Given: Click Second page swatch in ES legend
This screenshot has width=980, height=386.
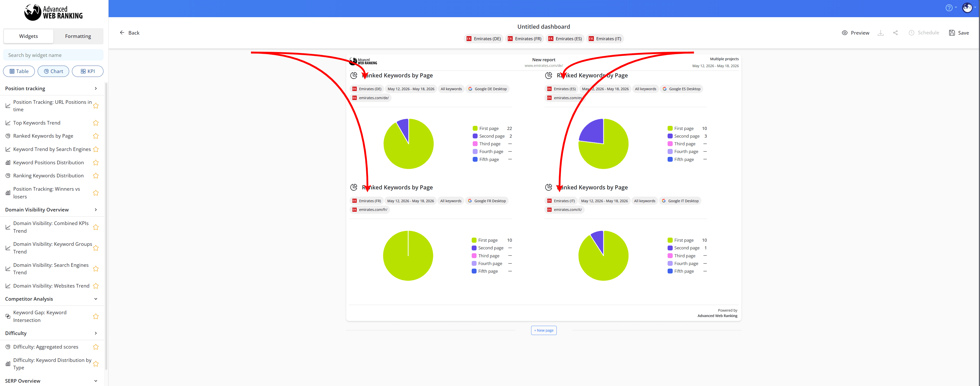Looking at the screenshot, I should point(670,136).
